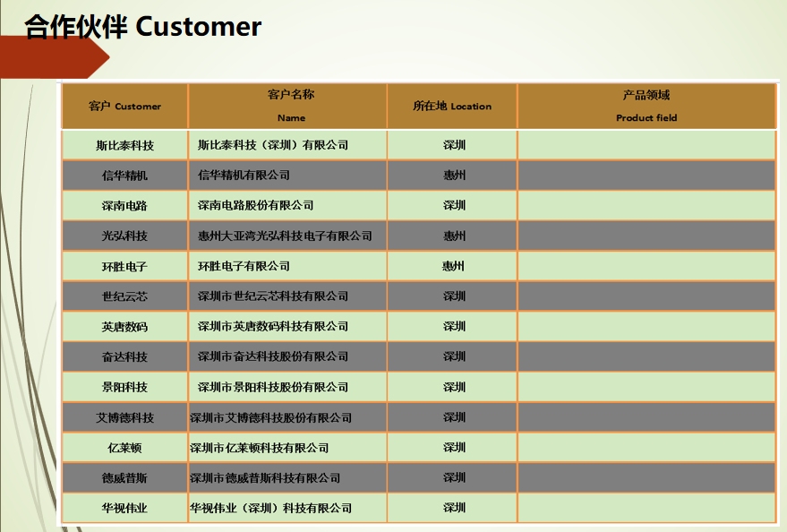
Task: Select 深圳 location in 英唐数码 row
Action: point(454,326)
